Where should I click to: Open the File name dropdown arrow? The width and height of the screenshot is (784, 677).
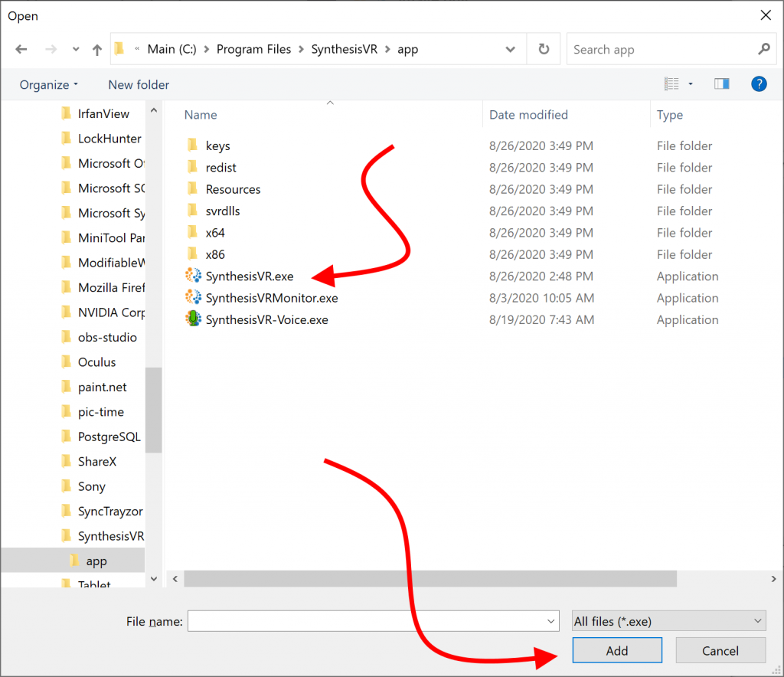[x=550, y=621]
